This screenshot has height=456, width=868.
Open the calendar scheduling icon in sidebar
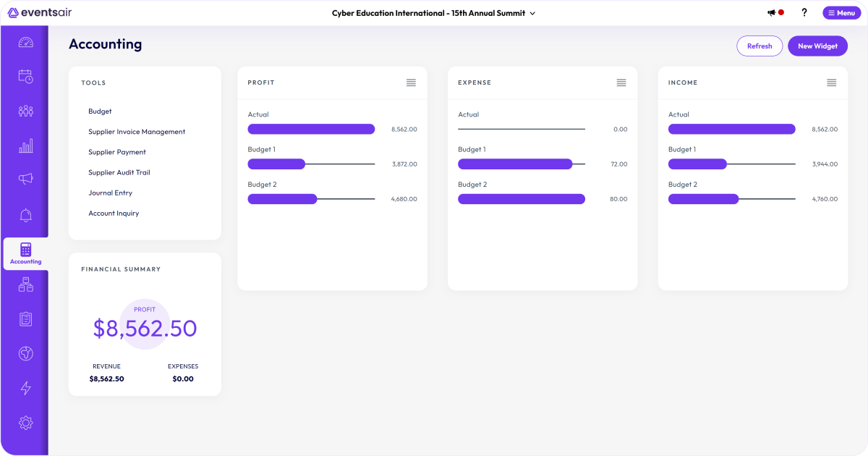(x=26, y=77)
